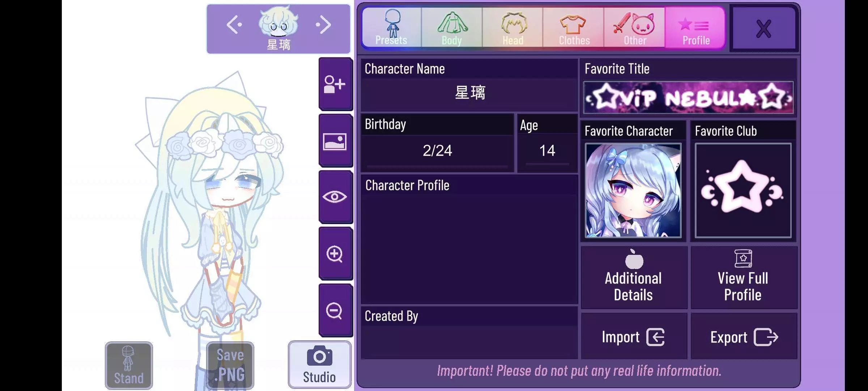868x391 pixels.
Task: Open the Other tab with sword icon
Action: pos(634,28)
